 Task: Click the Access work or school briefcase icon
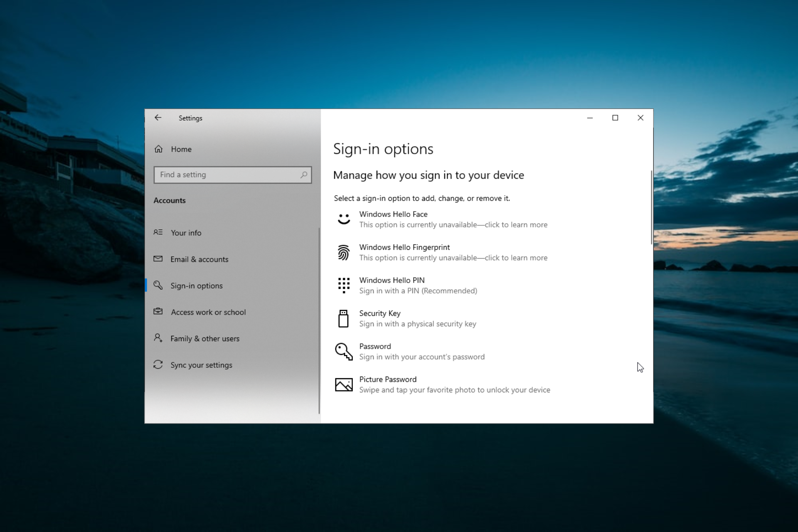pos(158,311)
